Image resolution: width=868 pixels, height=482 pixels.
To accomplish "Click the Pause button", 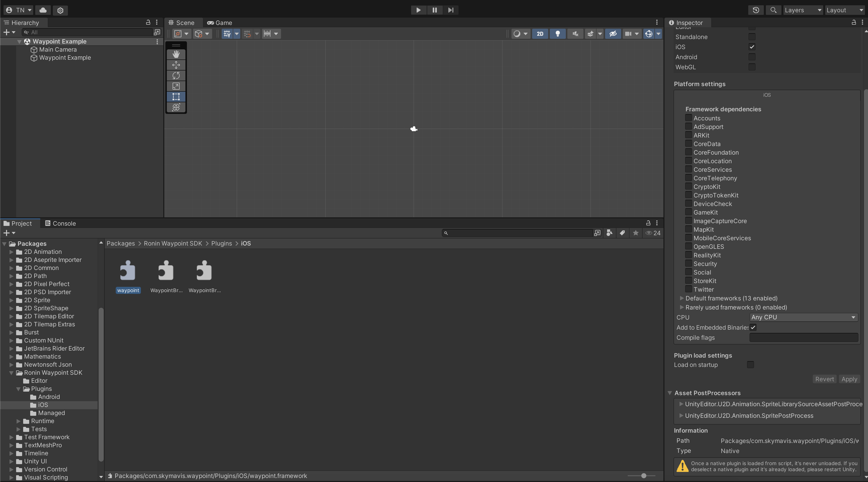I will click(x=435, y=10).
